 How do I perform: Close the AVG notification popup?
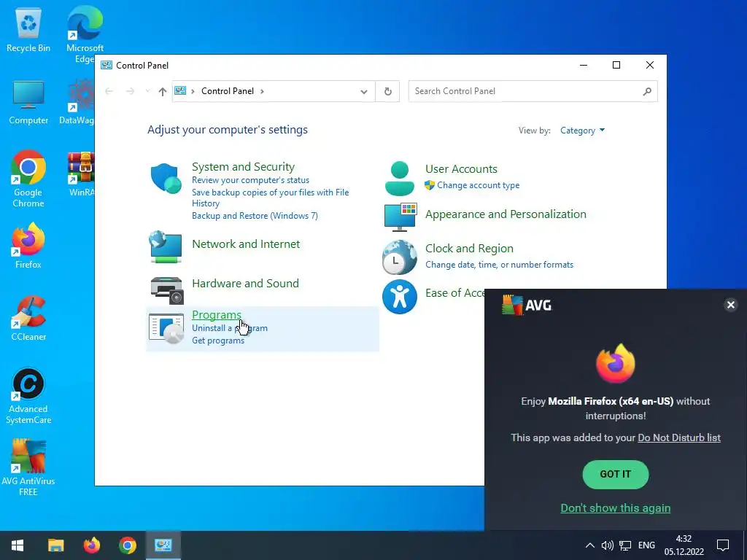coord(730,305)
